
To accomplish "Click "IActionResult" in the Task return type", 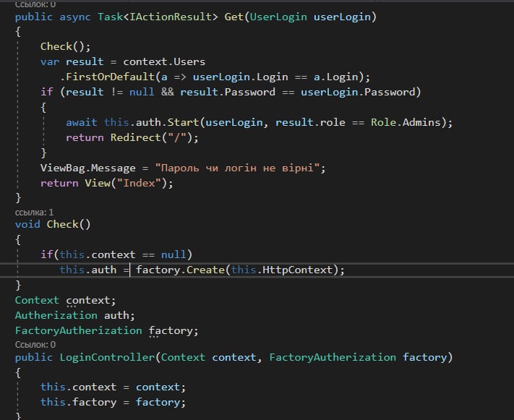I will (x=171, y=17).
